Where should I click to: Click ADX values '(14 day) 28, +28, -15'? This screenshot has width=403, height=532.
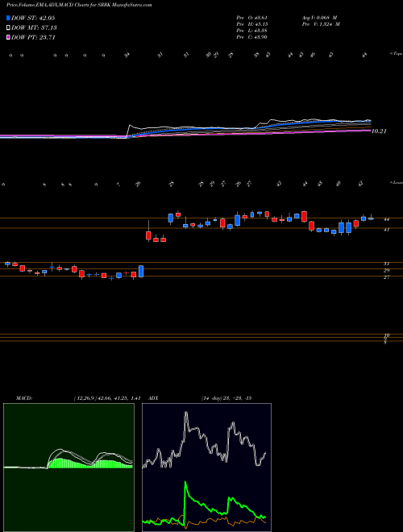pos(226,398)
